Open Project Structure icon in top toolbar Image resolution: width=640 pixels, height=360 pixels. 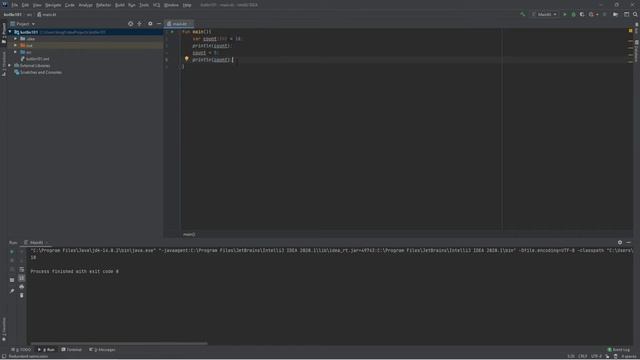click(x=615, y=14)
